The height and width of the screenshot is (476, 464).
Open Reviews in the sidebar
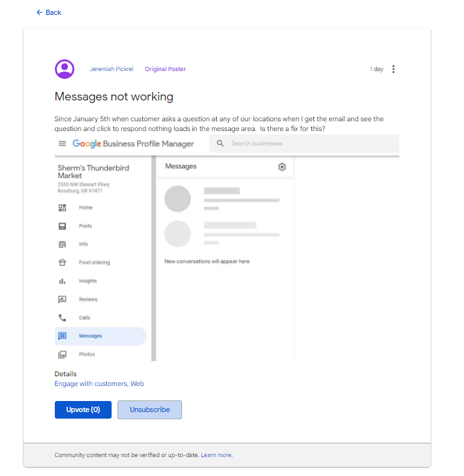click(x=88, y=299)
